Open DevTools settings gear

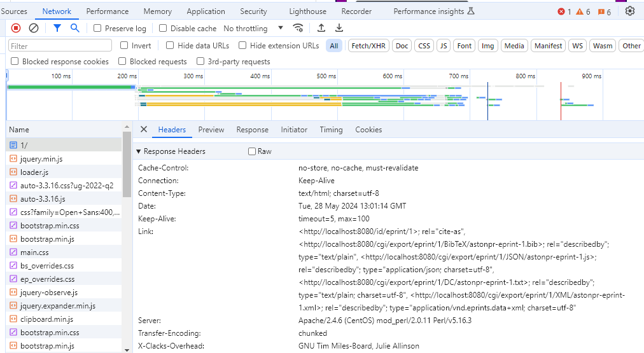[x=629, y=11]
